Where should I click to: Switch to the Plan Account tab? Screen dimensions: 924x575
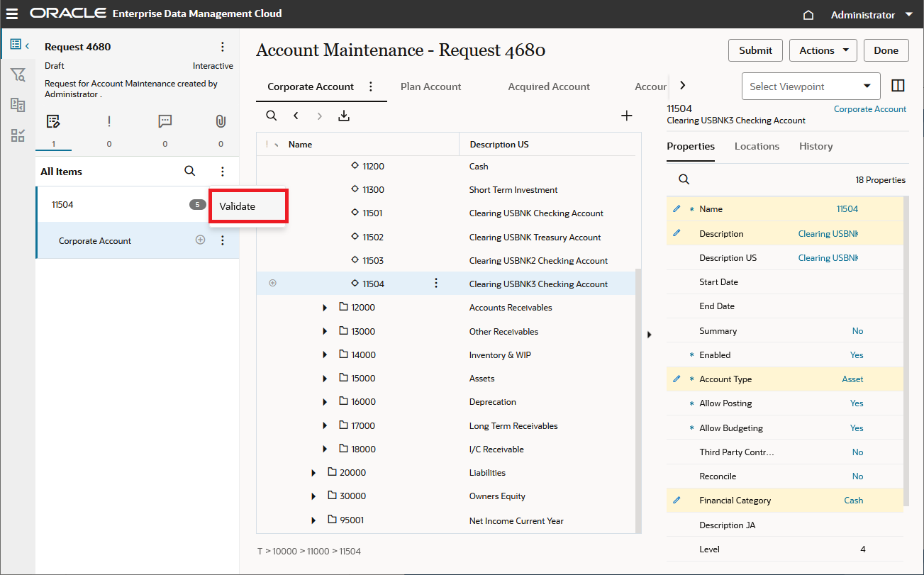430,86
